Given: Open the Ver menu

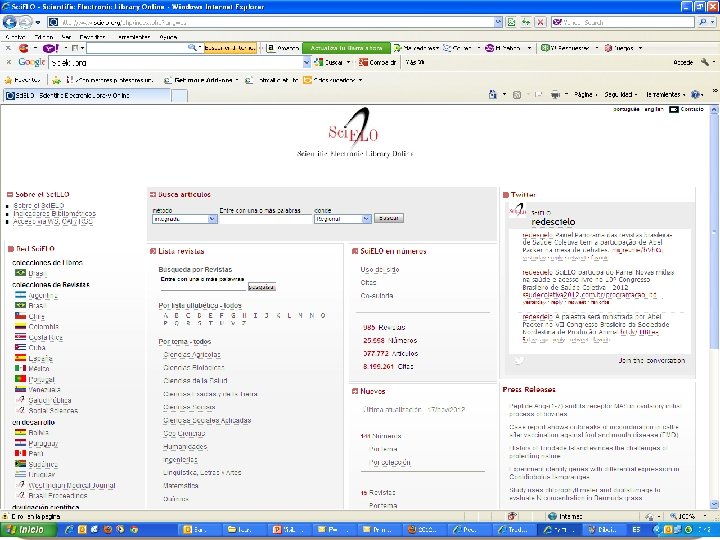Looking at the screenshot, I should tap(67, 37).
